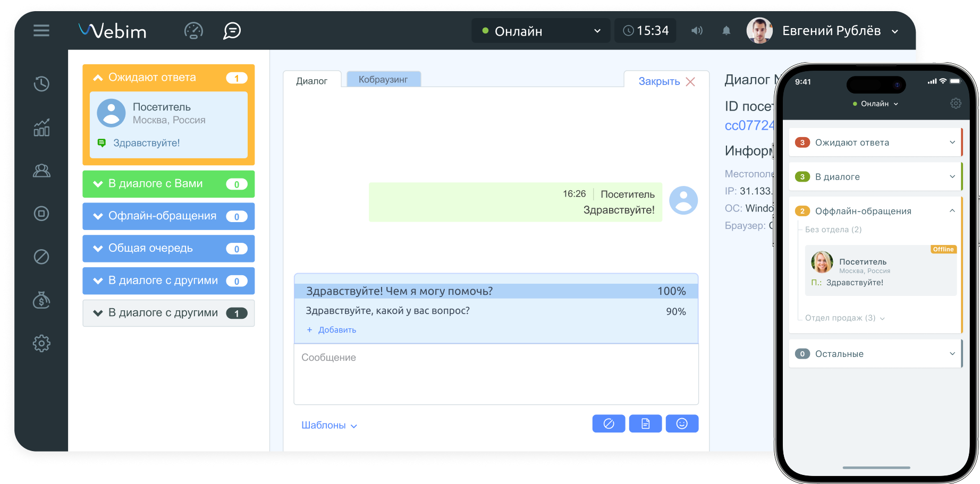Open settings gear in left sidebar
The image size is (980, 484).
click(x=41, y=343)
